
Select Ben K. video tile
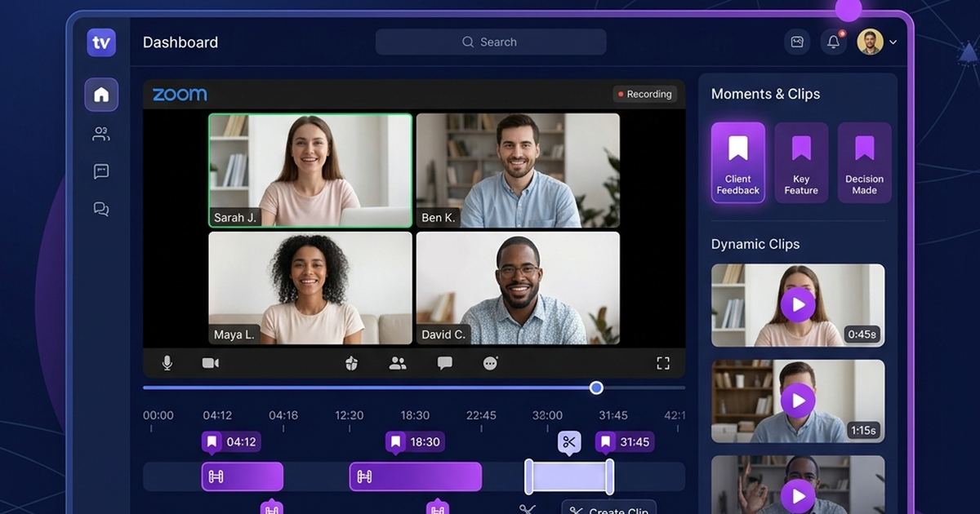coord(518,170)
